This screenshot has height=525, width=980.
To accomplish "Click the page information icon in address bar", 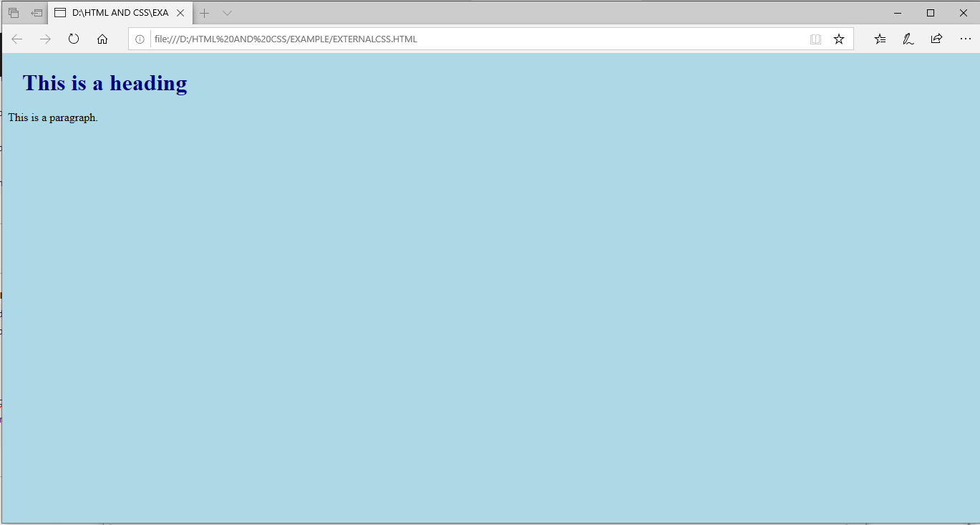I will [139, 39].
